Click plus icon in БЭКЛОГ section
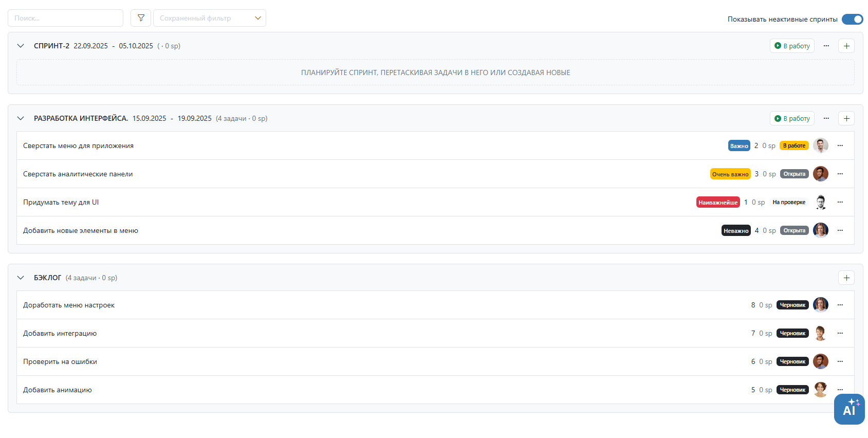The image size is (868, 438). tap(846, 278)
